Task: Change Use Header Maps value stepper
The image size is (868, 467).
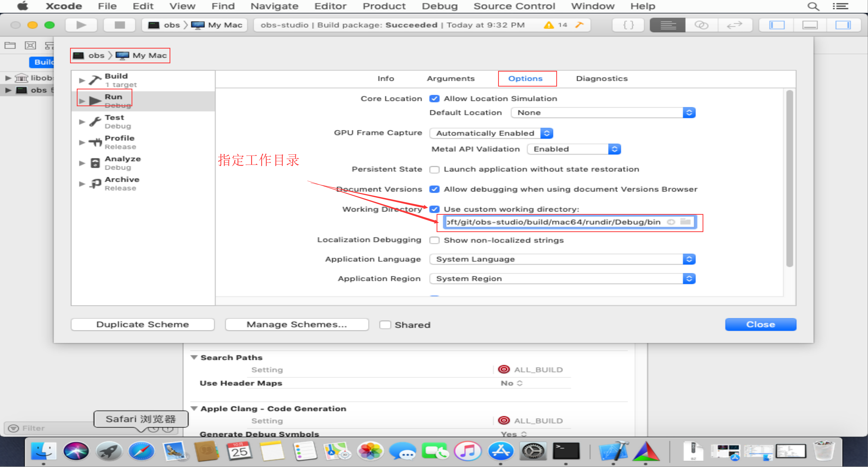Action: pyautogui.click(x=520, y=383)
